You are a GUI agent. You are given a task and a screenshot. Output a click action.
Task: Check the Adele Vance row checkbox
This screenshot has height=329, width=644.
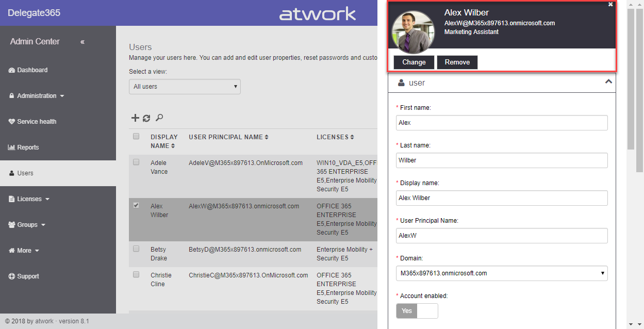[x=136, y=162]
